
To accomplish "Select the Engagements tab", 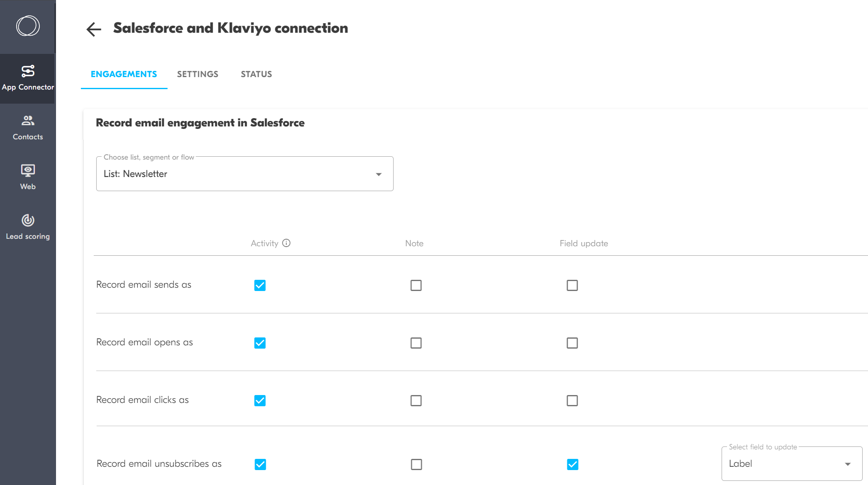I will pos(124,74).
